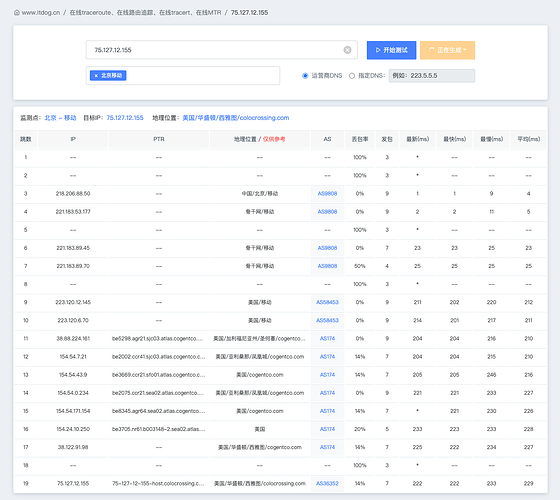Select the IP cell 221.183.53.177
This screenshot has width=560, height=500.
coord(73,212)
